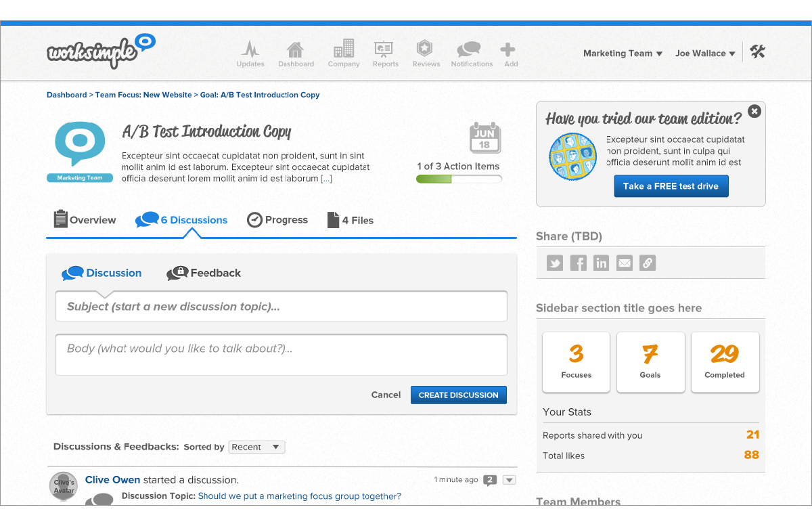Click the Add plus icon
This screenshot has height=526, width=812.
pos(508,50)
